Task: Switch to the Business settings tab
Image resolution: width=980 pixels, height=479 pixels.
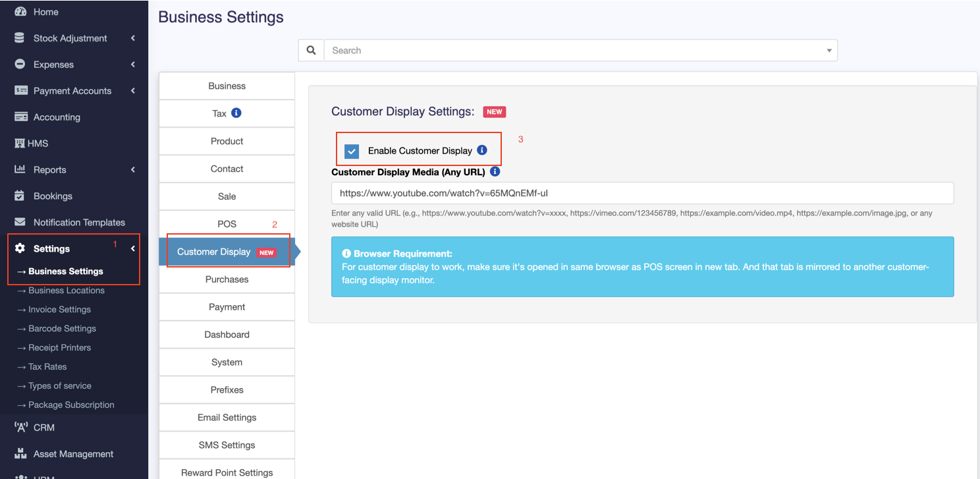Action: pos(227,86)
